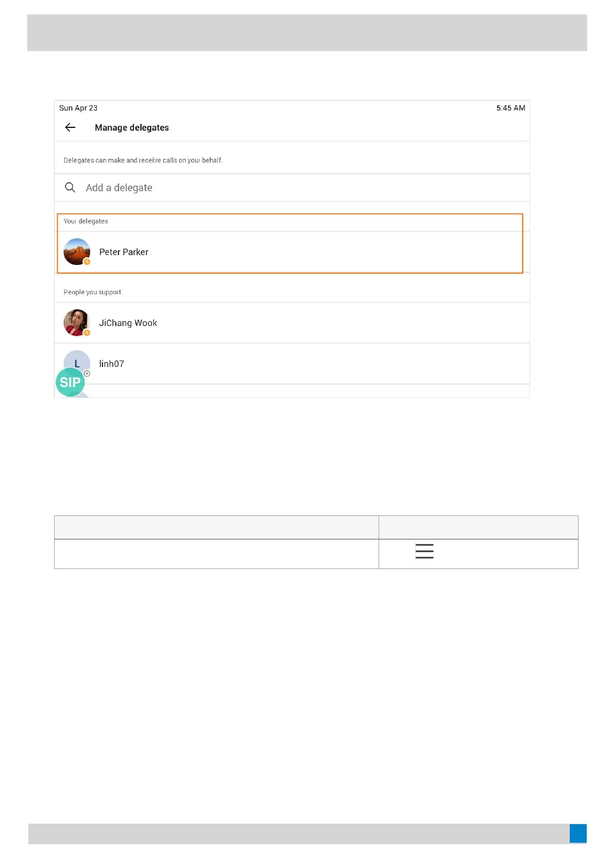Click the "Manage delegates" title
The width and height of the screenshot is (613, 868).
click(132, 128)
